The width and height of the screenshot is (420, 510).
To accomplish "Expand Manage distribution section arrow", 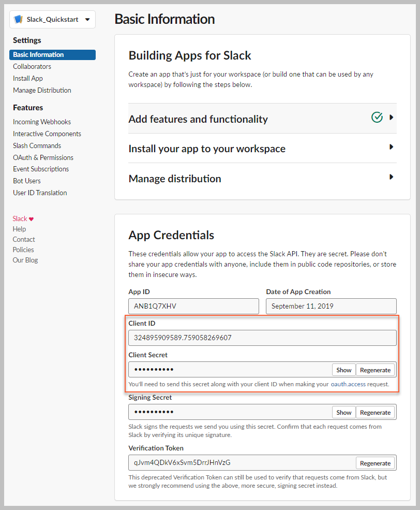I will coord(392,177).
